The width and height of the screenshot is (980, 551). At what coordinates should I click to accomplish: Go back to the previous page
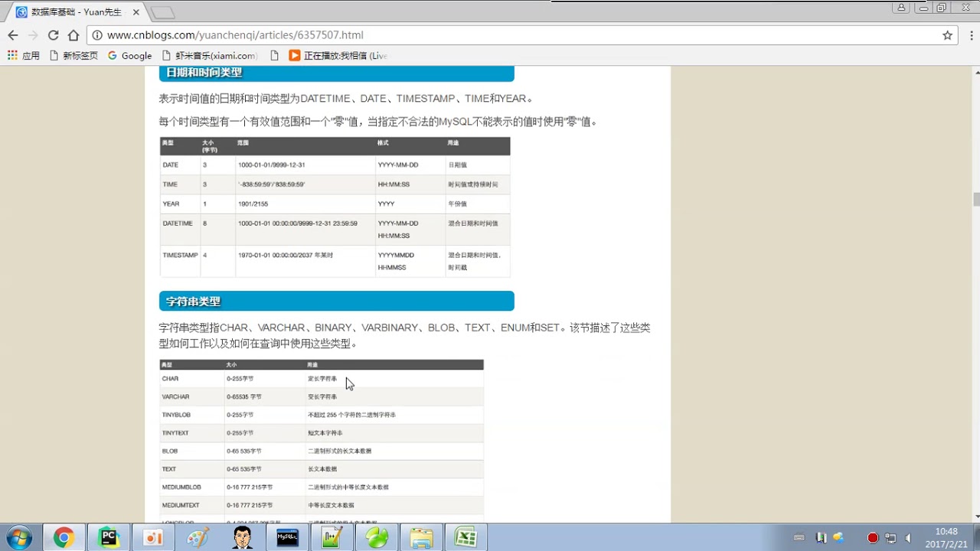tap(13, 35)
